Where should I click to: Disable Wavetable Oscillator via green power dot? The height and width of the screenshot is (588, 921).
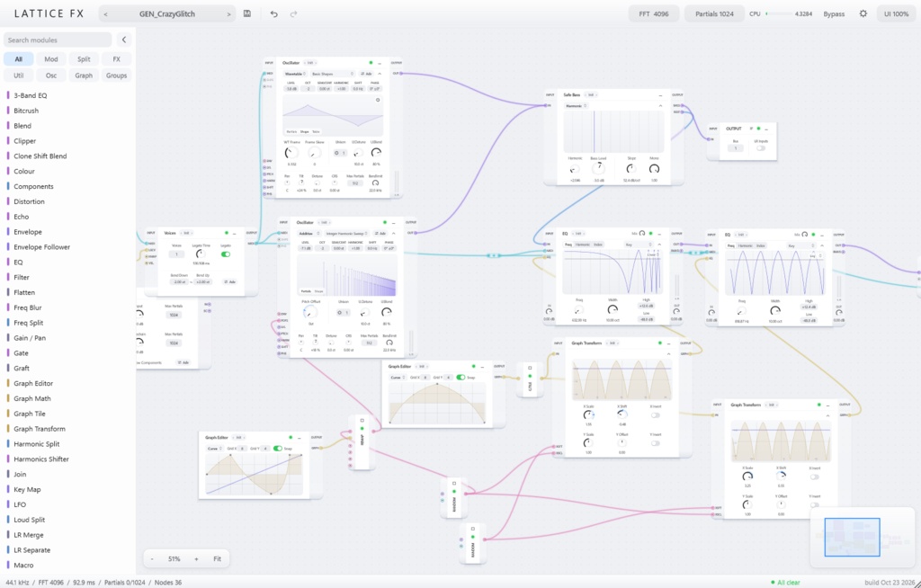click(x=371, y=63)
